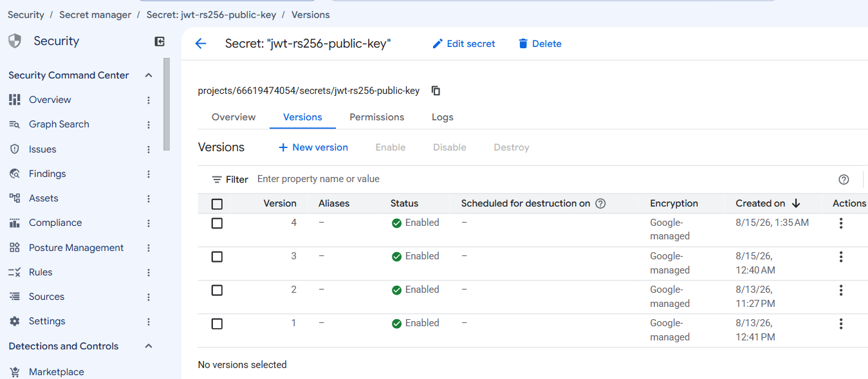Open more options for Rules item
The height and width of the screenshot is (379, 868).
149,273
